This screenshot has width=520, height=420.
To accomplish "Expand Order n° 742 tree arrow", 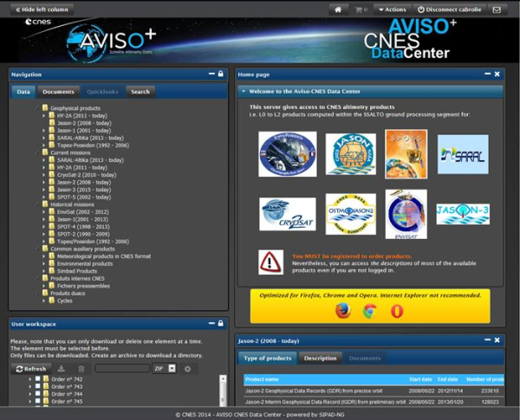I will 30,379.
